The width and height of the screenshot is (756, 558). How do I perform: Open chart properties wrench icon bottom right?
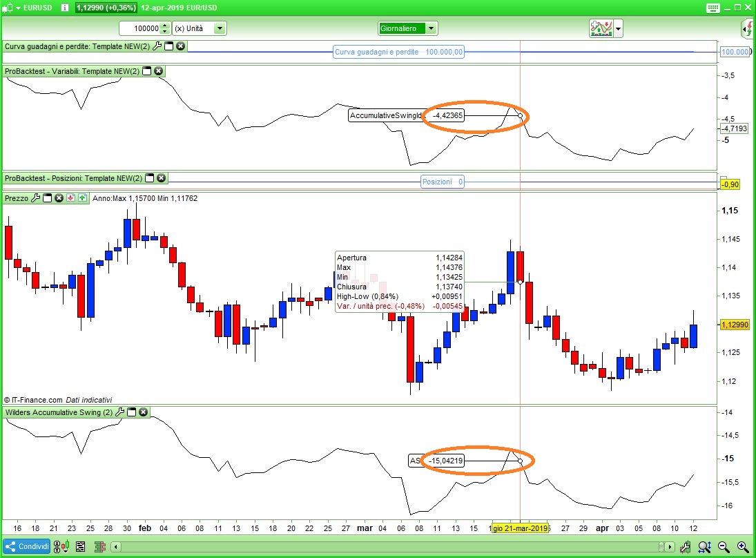pyautogui.click(x=685, y=546)
